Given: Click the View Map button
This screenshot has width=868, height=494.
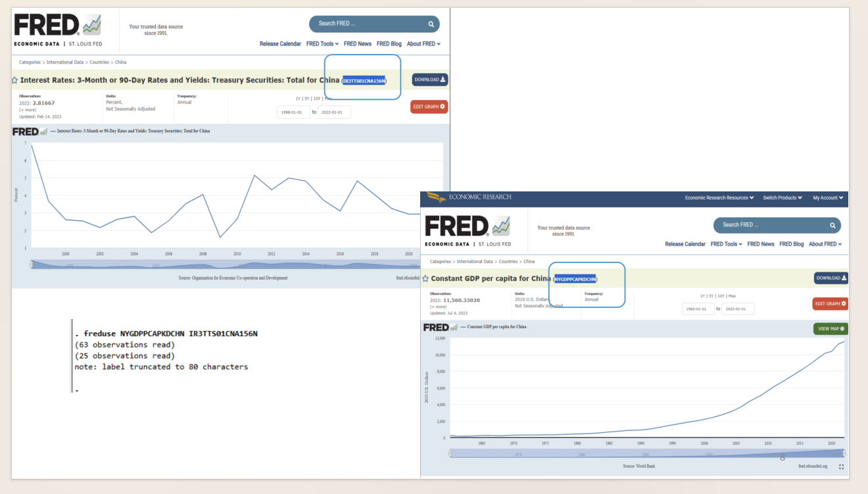Looking at the screenshot, I should point(830,328).
